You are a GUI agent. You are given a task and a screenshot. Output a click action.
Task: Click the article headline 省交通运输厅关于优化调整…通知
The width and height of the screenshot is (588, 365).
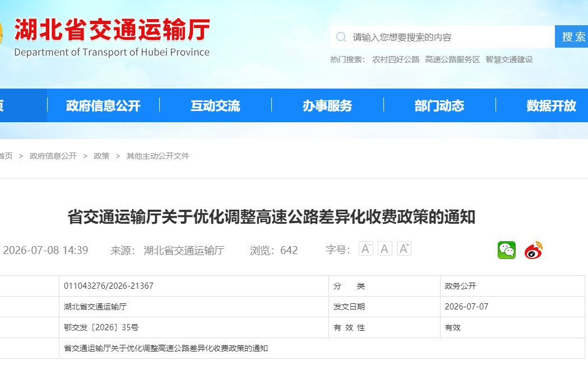[271, 217]
